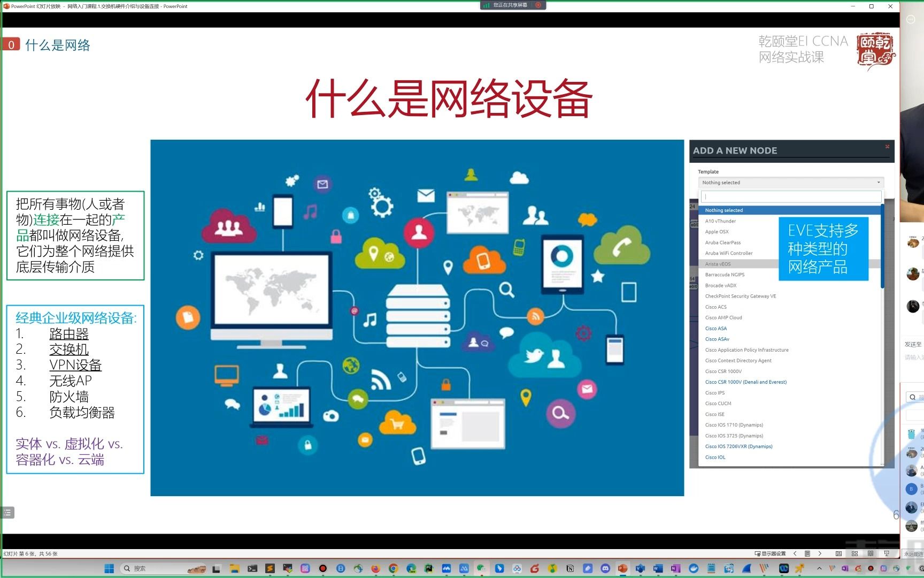The height and width of the screenshot is (578, 924).
Task: Click the Slide Show view icon in the status bar
Action: [x=887, y=553]
